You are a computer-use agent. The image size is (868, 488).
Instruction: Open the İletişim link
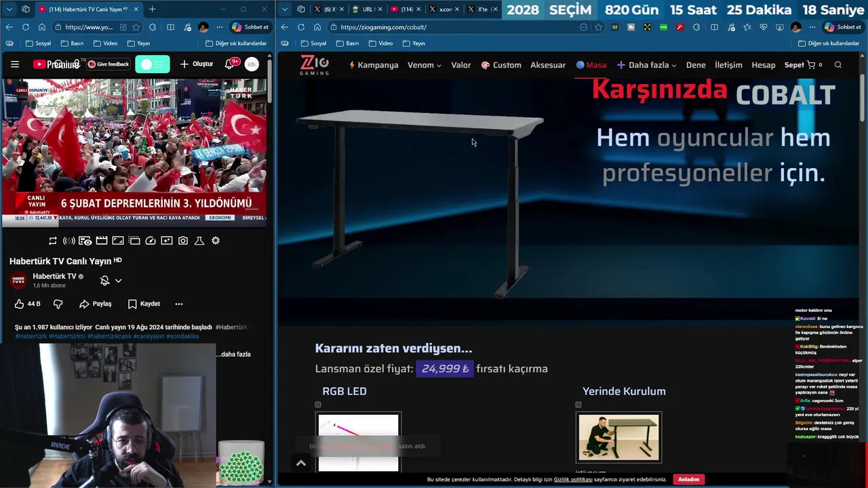pyautogui.click(x=728, y=65)
